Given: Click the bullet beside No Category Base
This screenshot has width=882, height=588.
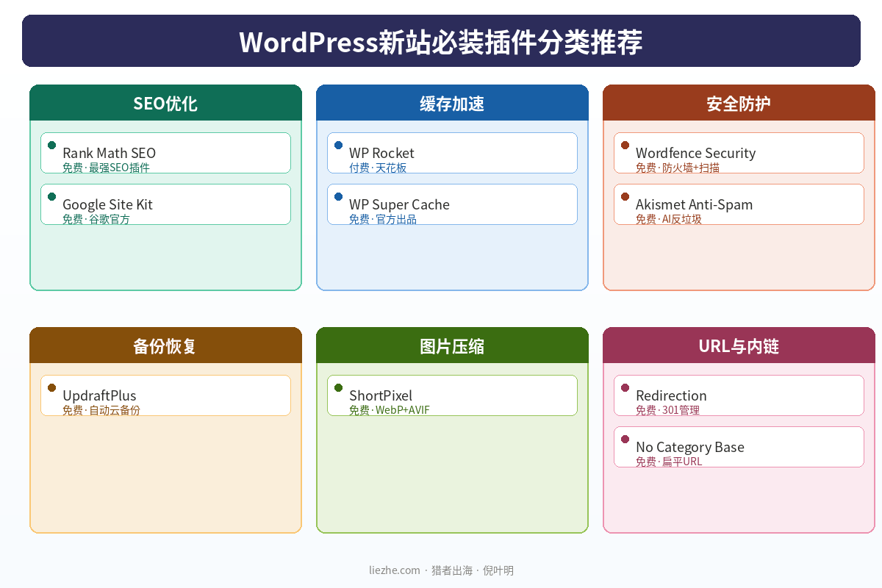Looking at the screenshot, I should [x=625, y=439].
